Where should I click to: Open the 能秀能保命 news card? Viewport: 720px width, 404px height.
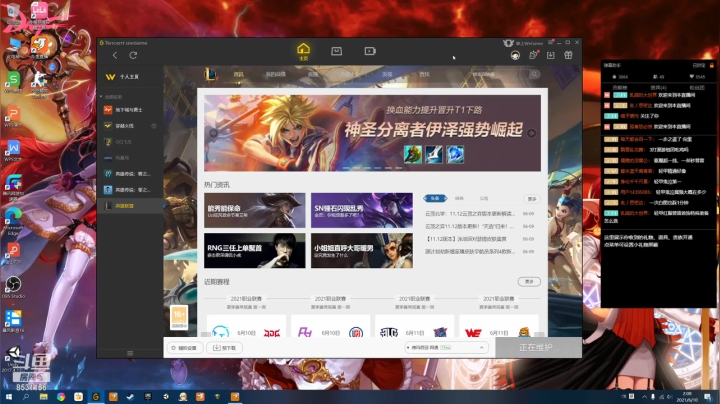(255, 210)
